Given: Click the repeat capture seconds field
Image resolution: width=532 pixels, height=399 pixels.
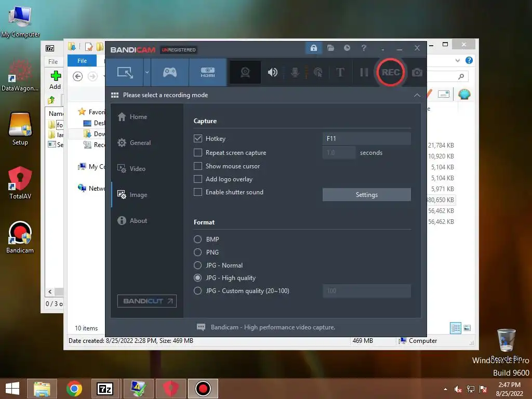Looking at the screenshot, I should 339,153.
